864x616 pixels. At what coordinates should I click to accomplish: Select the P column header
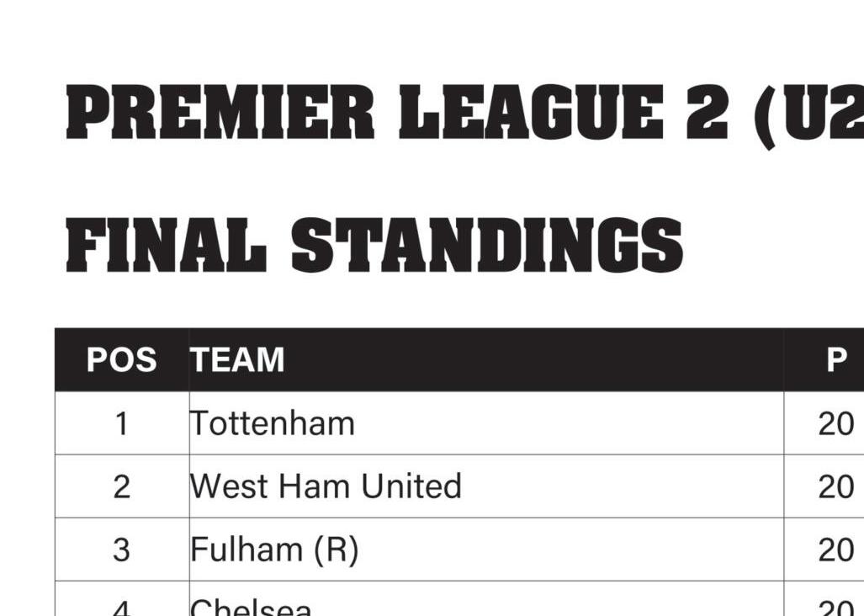(824, 360)
